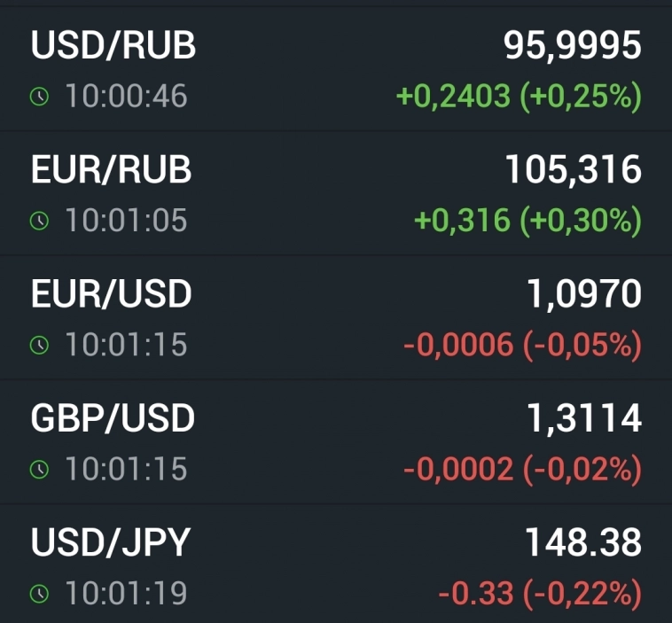Select the EUR/USD pair name
The height and width of the screenshot is (623, 672).
pyautogui.click(x=112, y=294)
